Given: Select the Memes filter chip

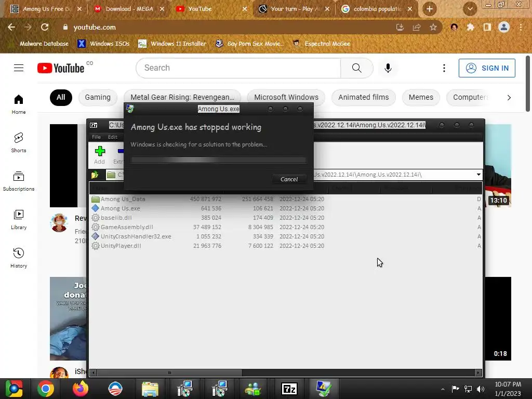Looking at the screenshot, I should point(421,97).
